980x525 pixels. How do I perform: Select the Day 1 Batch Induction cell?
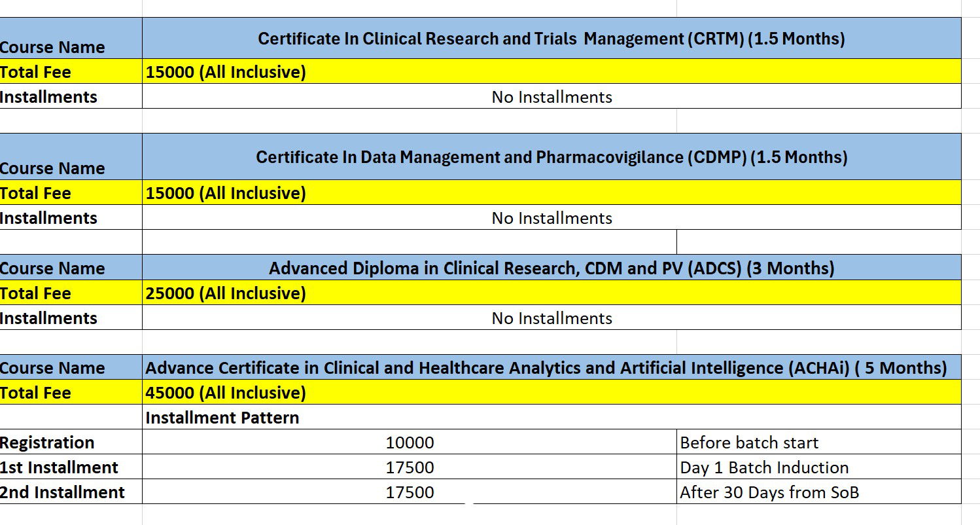click(x=764, y=467)
